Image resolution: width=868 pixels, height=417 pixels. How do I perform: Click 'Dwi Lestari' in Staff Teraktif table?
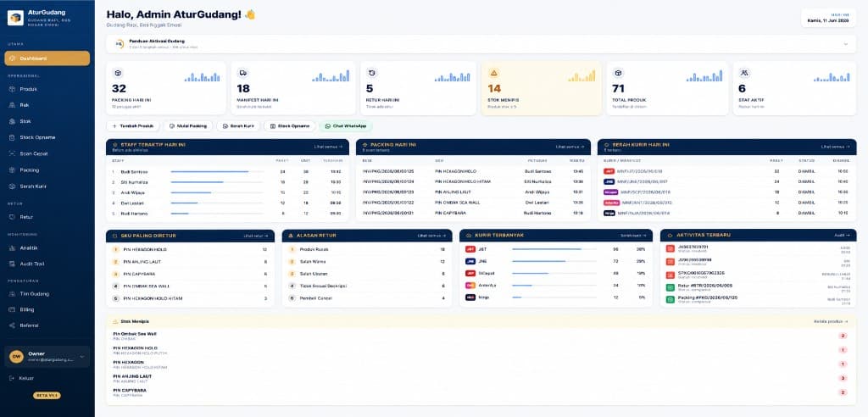tap(133, 203)
